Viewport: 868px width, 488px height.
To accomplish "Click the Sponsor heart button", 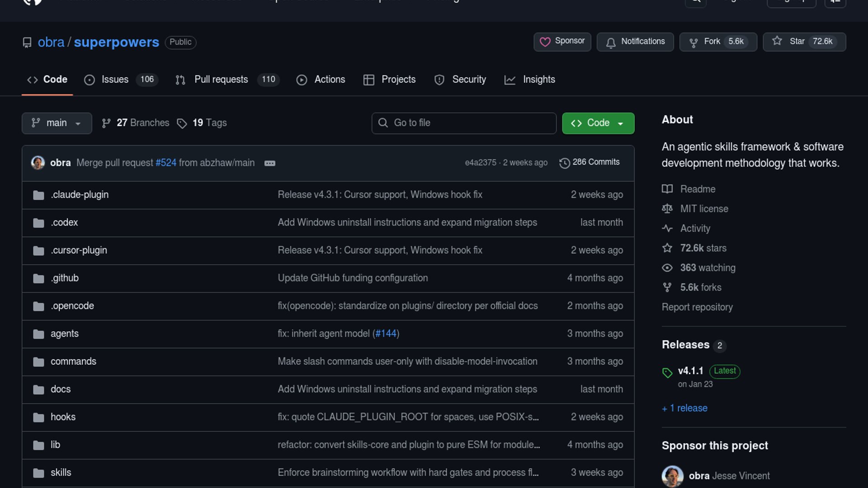I will pyautogui.click(x=562, y=42).
